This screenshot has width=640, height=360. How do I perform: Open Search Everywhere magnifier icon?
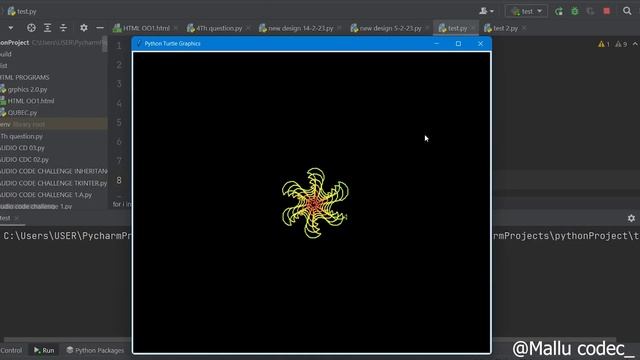(x=627, y=11)
